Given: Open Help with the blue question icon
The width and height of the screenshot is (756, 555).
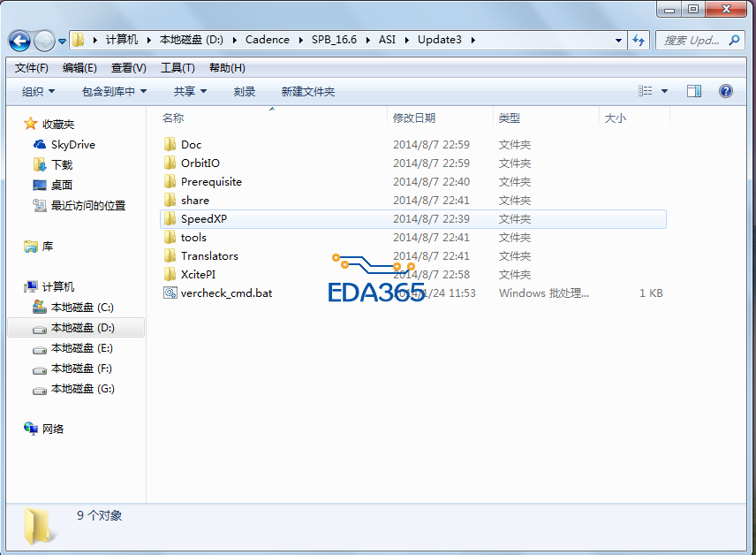Looking at the screenshot, I should (726, 91).
